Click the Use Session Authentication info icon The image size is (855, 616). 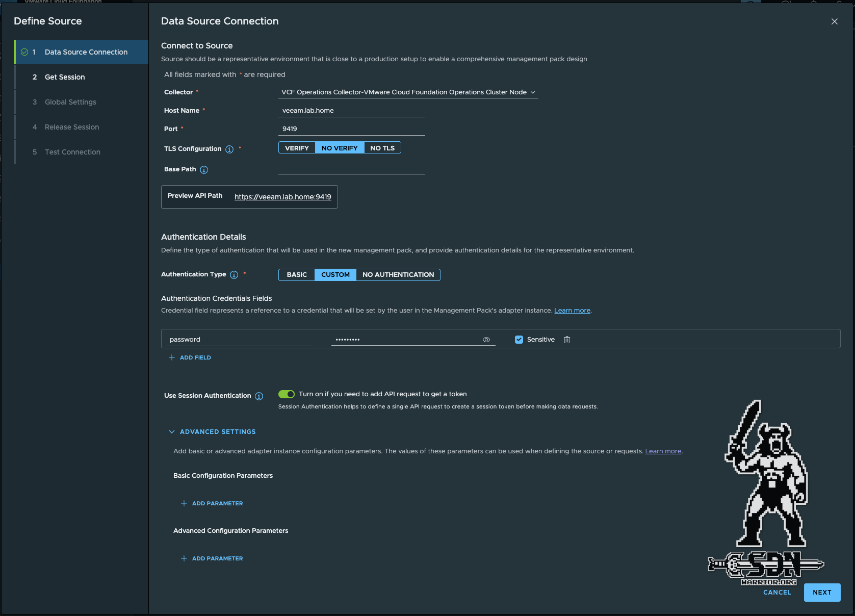click(259, 396)
